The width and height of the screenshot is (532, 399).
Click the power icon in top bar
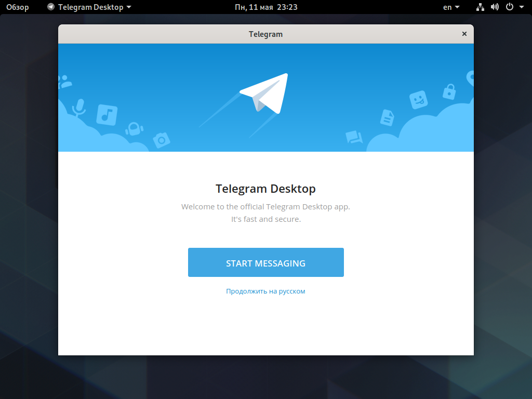(510, 7)
